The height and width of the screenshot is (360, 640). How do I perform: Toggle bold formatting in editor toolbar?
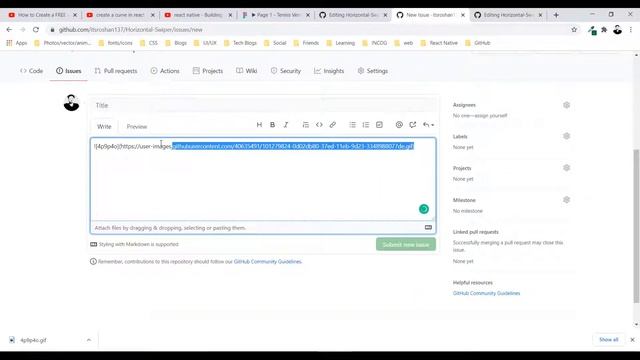272,125
